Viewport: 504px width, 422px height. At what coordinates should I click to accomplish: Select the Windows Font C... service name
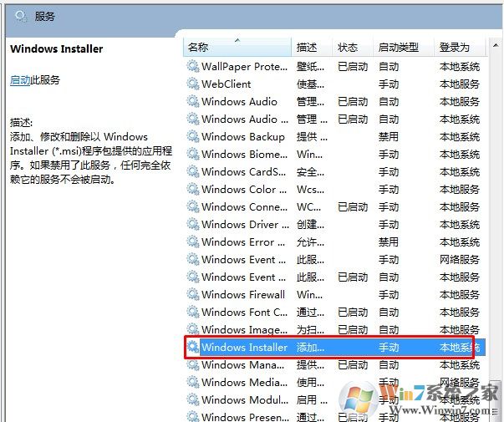point(244,312)
